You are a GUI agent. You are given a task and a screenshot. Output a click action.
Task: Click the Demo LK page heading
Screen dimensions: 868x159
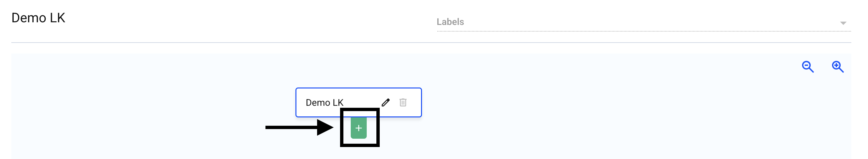pyautogui.click(x=38, y=18)
